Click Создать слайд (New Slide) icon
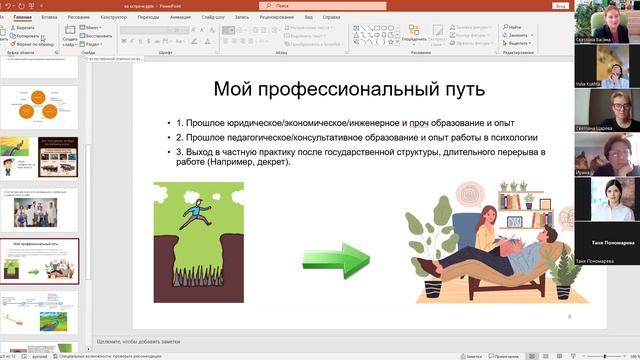The width and height of the screenshot is (640, 360). pos(70,30)
